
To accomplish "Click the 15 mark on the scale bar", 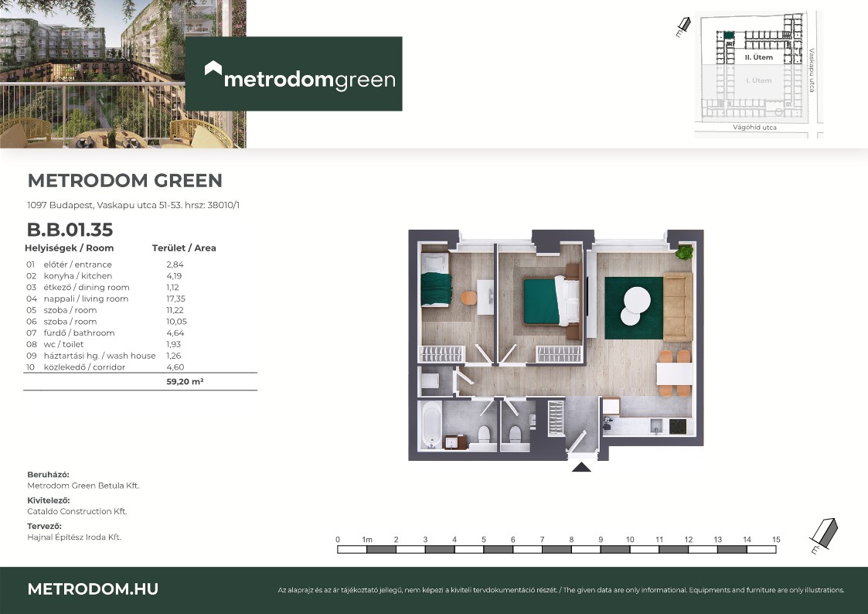I will point(776,540).
